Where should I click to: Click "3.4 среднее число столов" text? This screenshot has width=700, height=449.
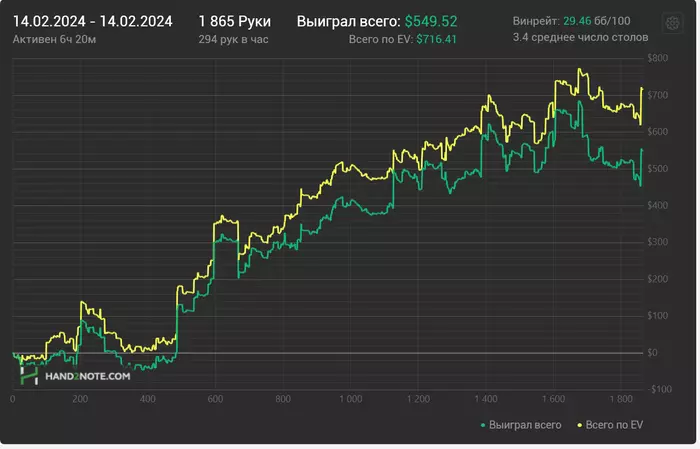580,37
